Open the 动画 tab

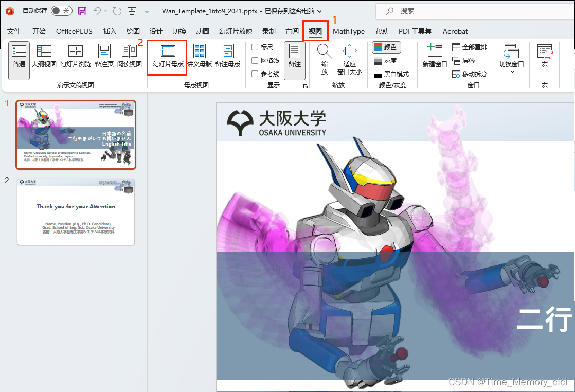coord(203,31)
